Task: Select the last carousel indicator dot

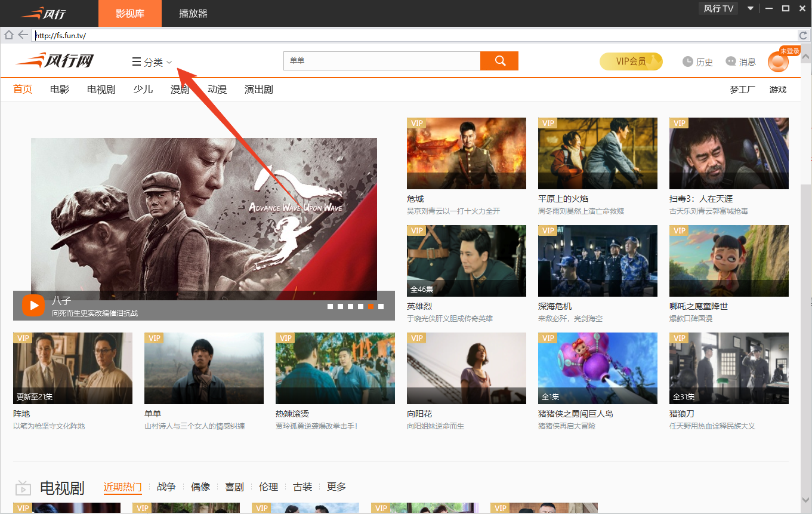Action: coord(381,306)
